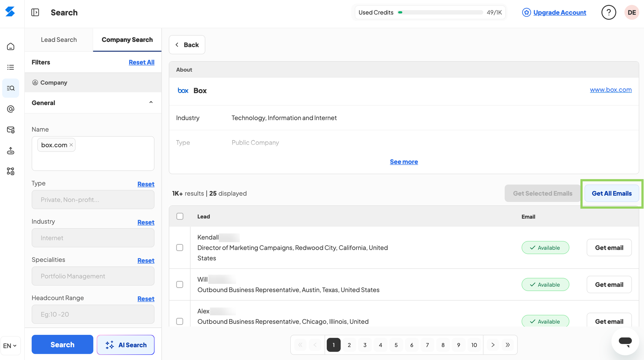Go to results page 3
This screenshot has height=360, width=644.
click(365, 345)
